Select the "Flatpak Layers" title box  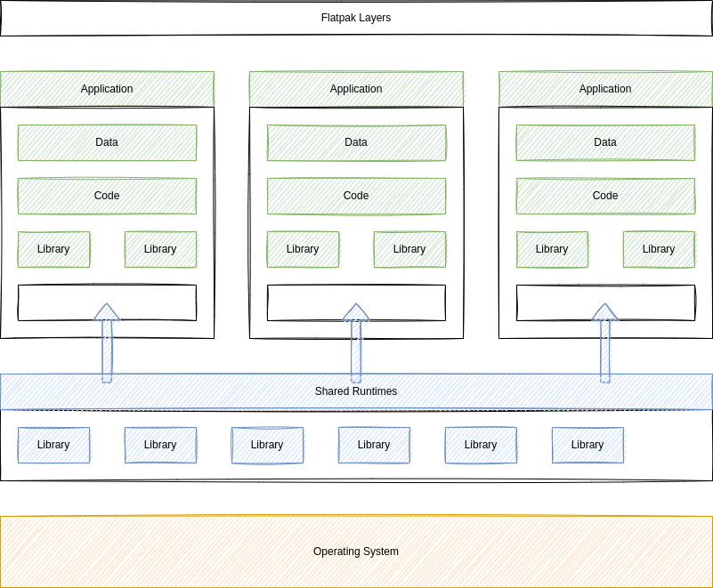point(356,18)
